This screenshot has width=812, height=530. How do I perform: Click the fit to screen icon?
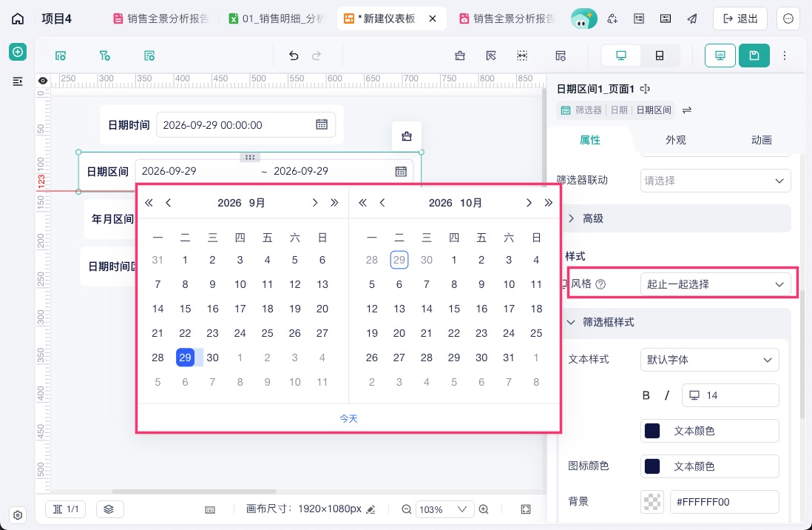[526, 509]
